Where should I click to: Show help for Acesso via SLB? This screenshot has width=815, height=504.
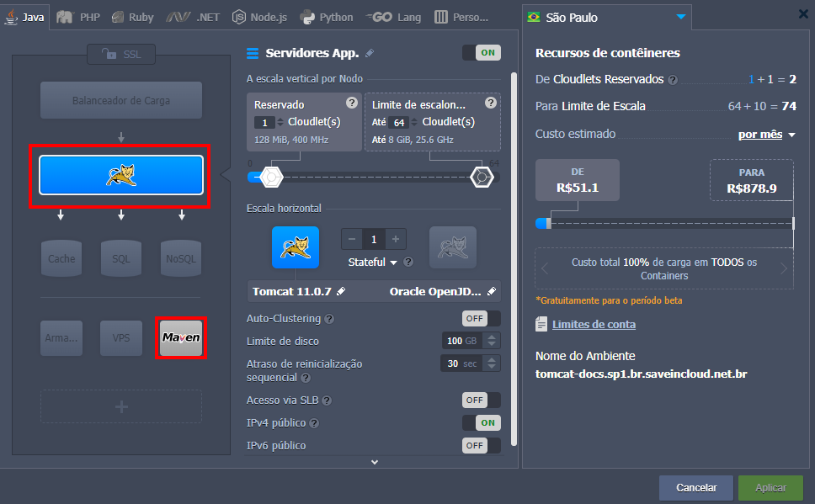coord(327,401)
